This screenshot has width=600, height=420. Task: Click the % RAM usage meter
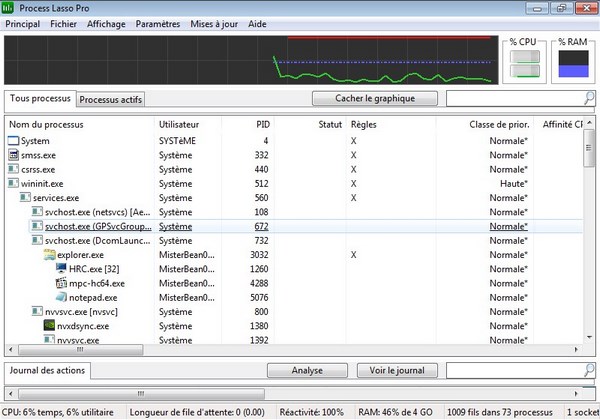(573, 64)
